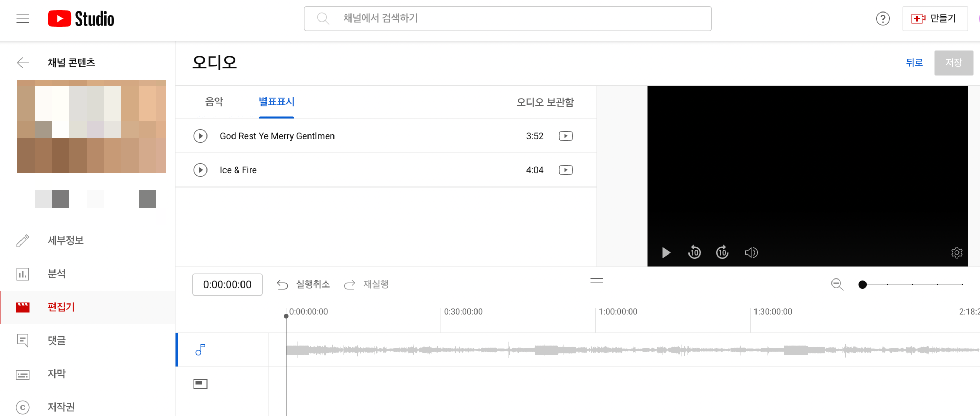
Task: Open '저작권' copyright in the sidebar
Action: point(87,407)
